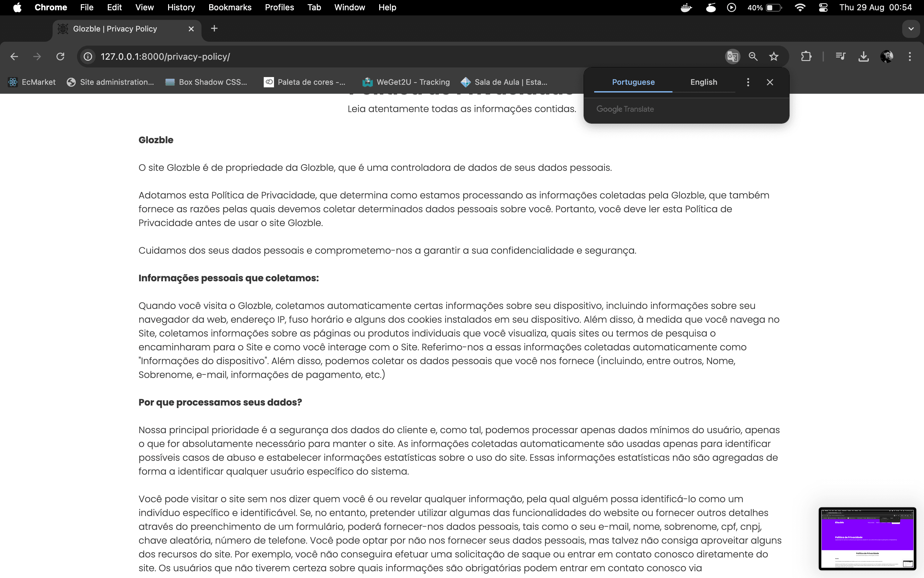Click the Docker whale menu bar icon
The image size is (924, 578).
click(x=686, y=7)
